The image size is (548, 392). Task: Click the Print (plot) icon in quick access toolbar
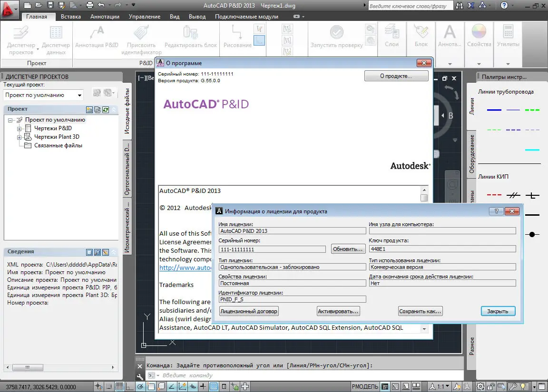click(x=90, y=5)
